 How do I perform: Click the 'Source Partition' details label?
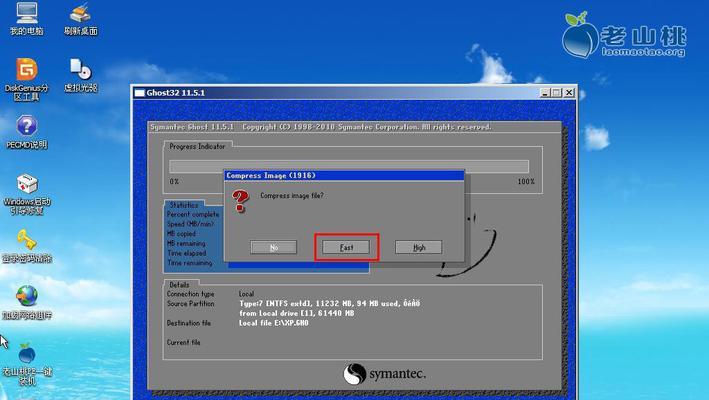[190, 304]
